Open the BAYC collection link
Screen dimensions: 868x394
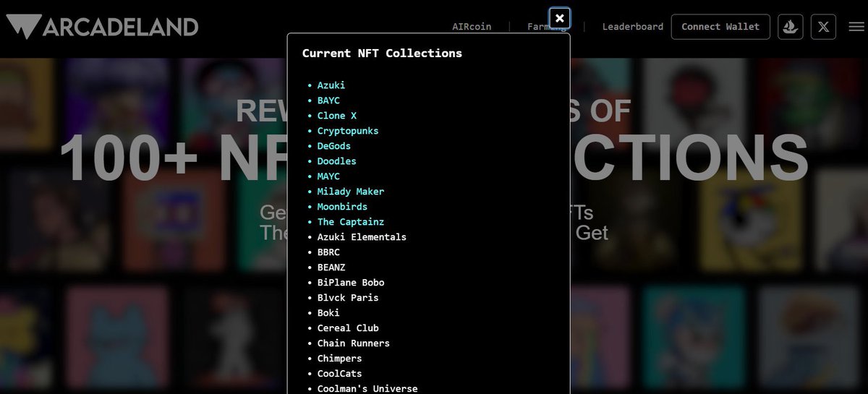[x=328, y=100]
